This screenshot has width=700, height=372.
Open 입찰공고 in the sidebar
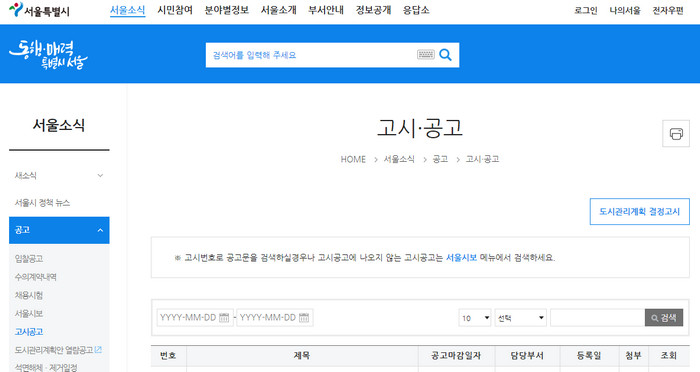29,259
